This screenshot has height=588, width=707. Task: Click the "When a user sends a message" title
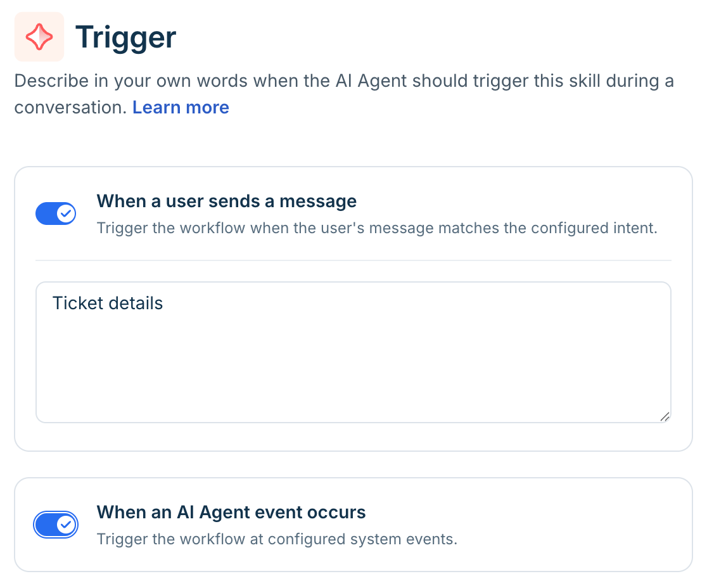(x=227, y=201)
